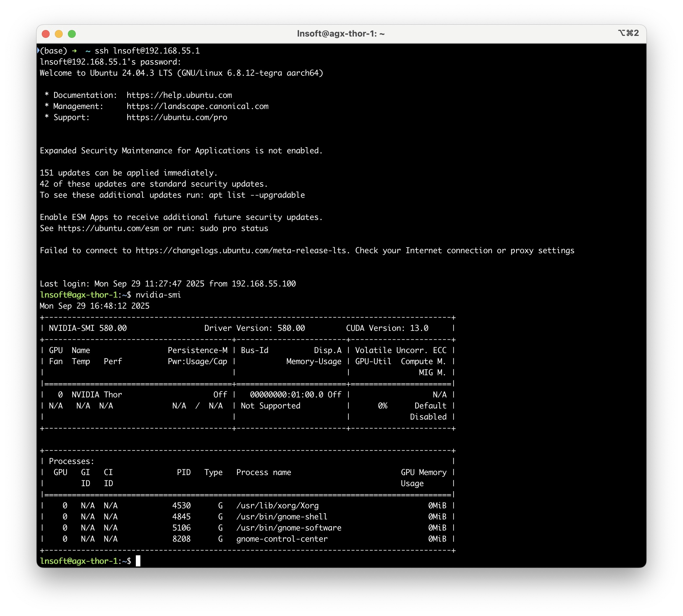Click the Driver Version: 580.00 text

254,328
